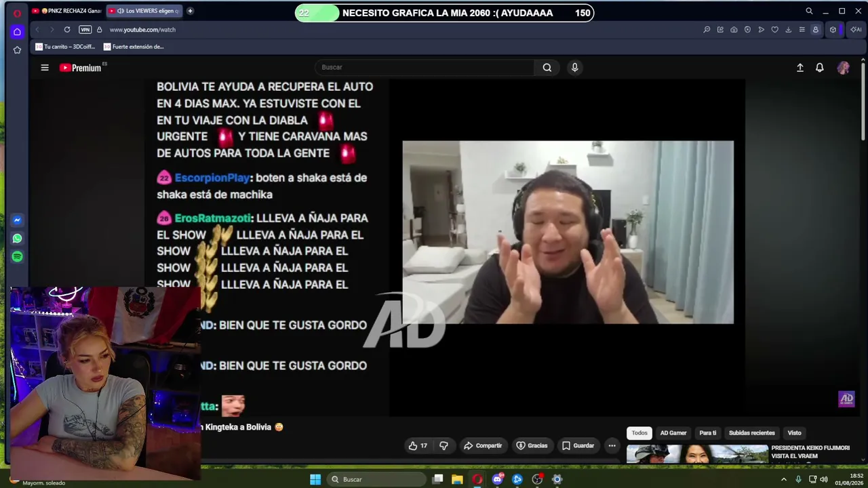The width and height of the screenshot is (868, 488).
Task: Open the browser profile icon in toolbar
Action: (x=816, y=30)
